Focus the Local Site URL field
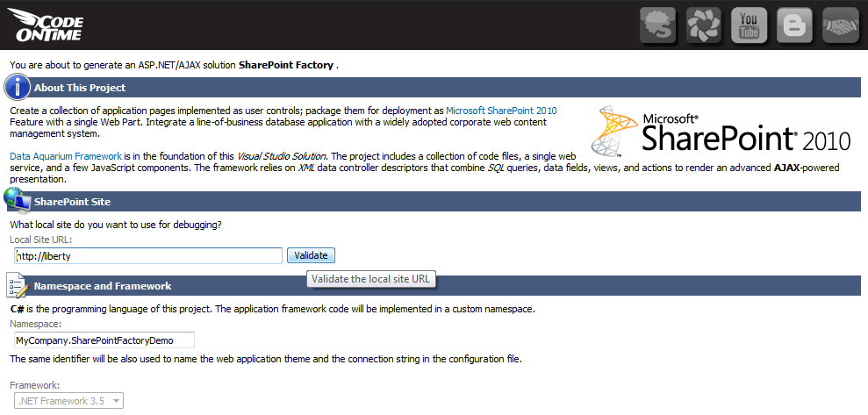The image size is (868, 415). [x=148, y=256]
